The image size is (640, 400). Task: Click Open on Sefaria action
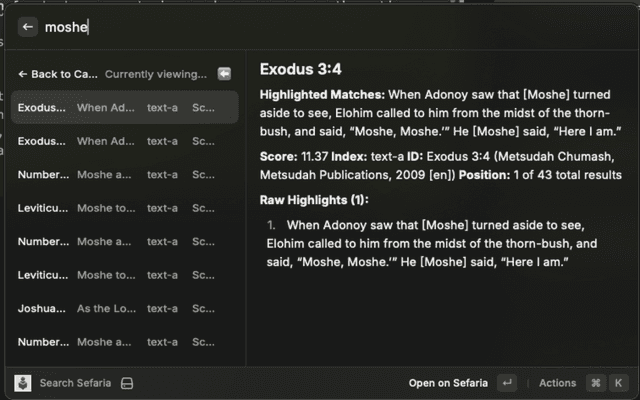[448, 383]
